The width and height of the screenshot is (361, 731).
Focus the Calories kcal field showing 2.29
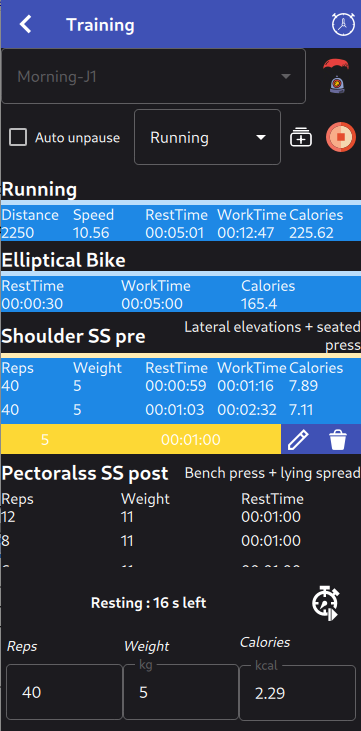pyautogui.click(x=297, y=693)
